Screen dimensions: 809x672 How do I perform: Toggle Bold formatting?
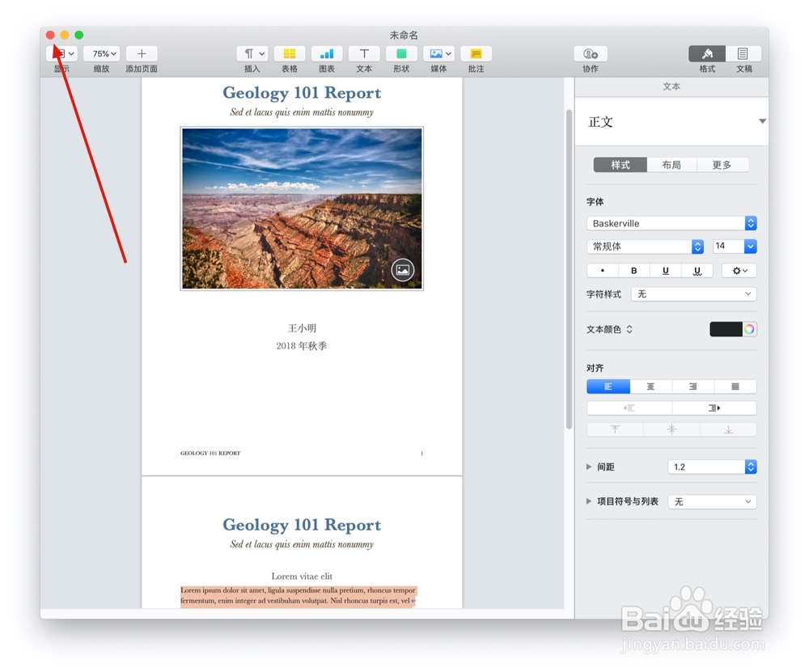point(634,271)
